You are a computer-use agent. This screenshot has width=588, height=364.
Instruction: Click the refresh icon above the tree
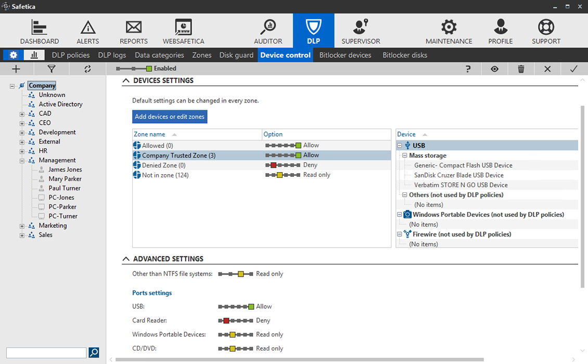pos(87,69)
